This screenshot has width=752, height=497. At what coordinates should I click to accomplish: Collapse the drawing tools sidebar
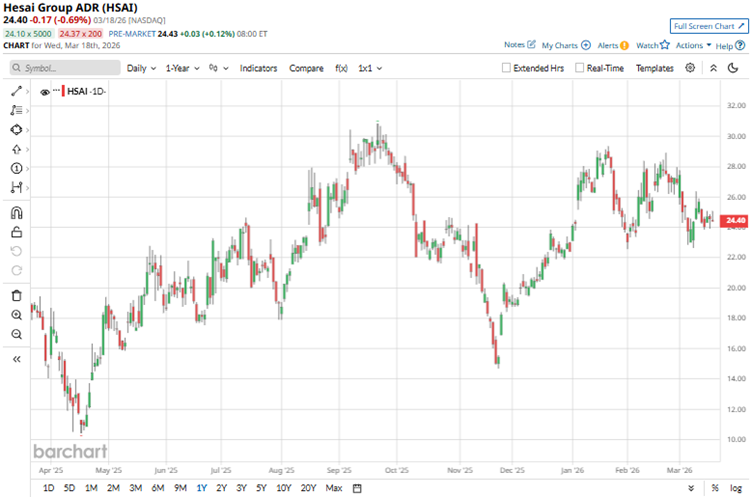tap(16, 359)
